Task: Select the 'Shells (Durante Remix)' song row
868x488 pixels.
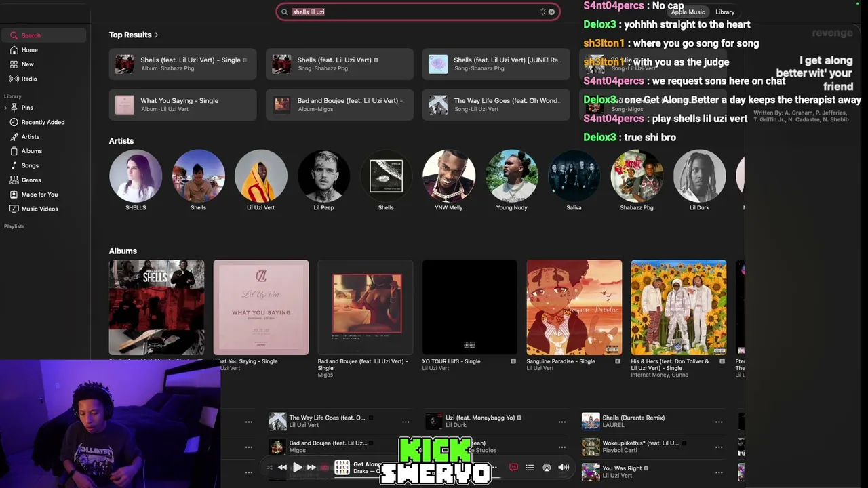Action: coord(654,422)
